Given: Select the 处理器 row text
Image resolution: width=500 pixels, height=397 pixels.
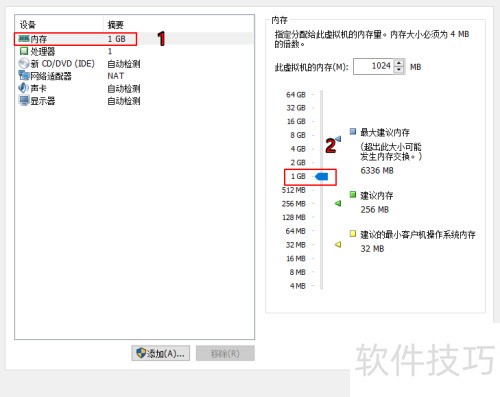Looking at the screenshot, I should pos(43,51).
